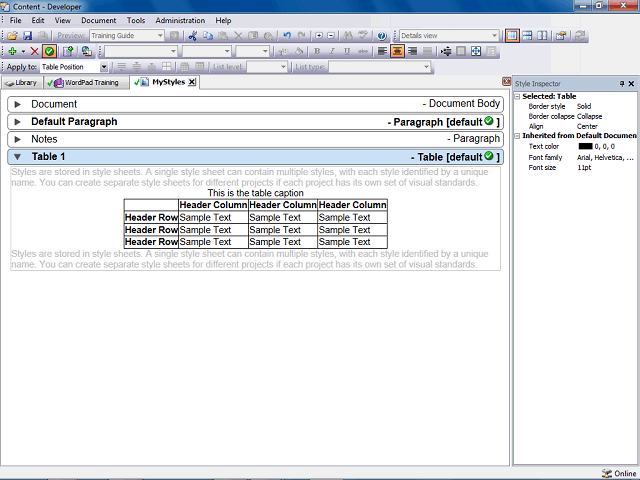Screen dimensions: 640x480
Task: Expand the Notes style row
Action: point(18,140)
